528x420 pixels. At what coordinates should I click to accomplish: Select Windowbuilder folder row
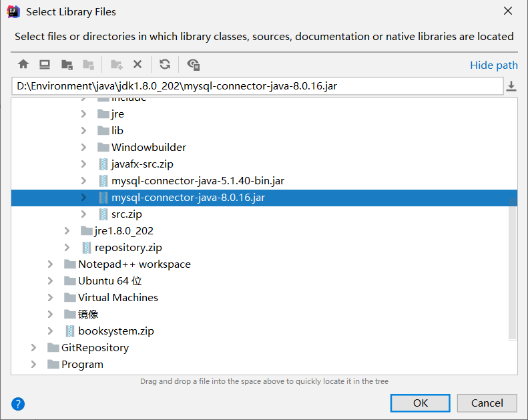[264, 147]
